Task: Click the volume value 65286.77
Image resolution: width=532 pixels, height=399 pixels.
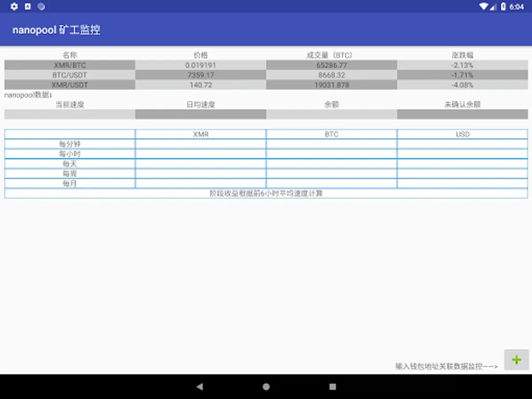Action: (x=332, y=65)
